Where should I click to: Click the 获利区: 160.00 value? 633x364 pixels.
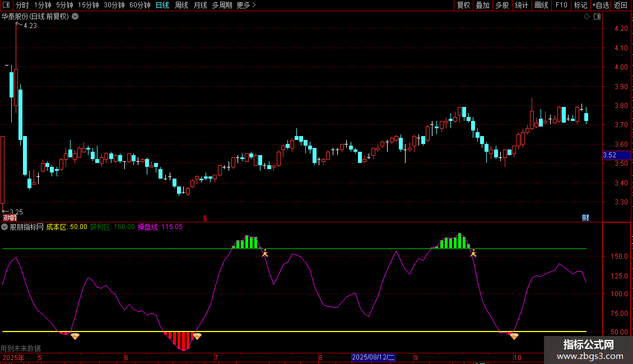[112, 227]
